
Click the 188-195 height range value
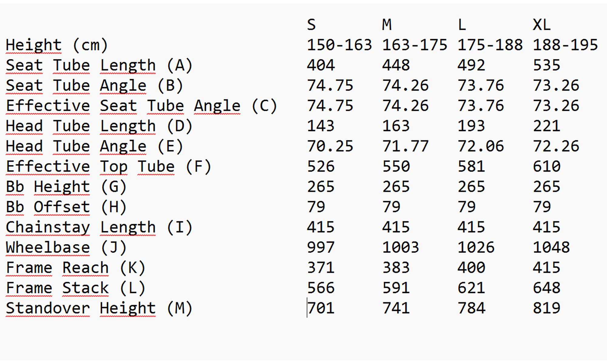565,45
